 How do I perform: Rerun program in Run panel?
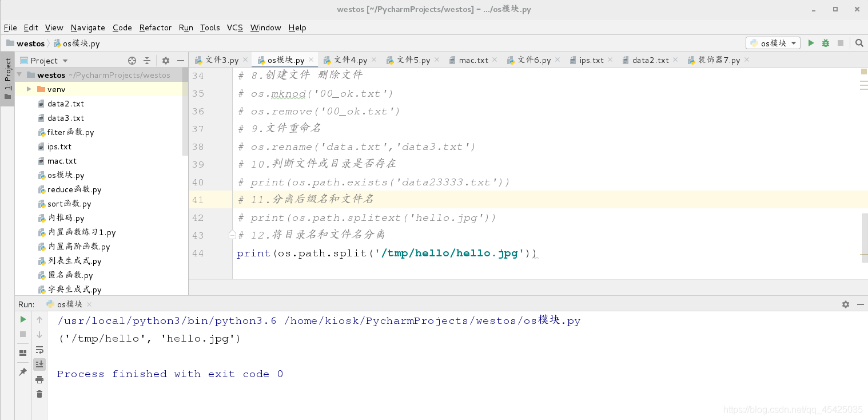tap(23, 319)
